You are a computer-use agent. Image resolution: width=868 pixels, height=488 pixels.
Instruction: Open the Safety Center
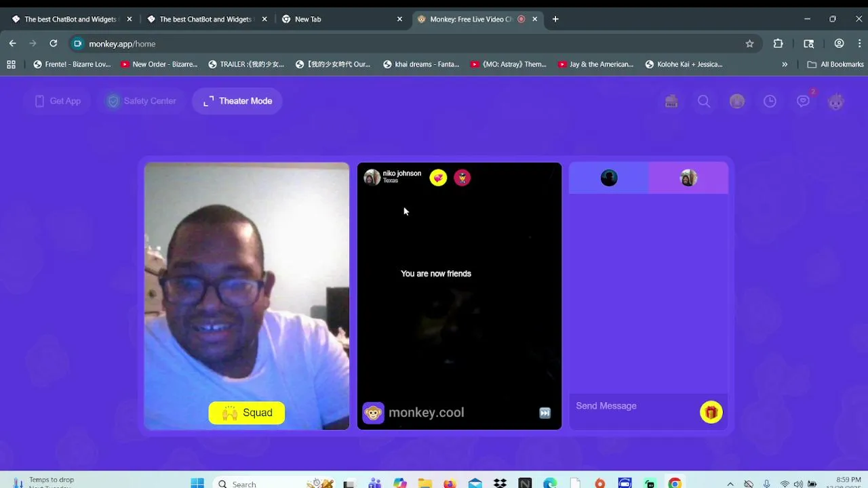142,101
